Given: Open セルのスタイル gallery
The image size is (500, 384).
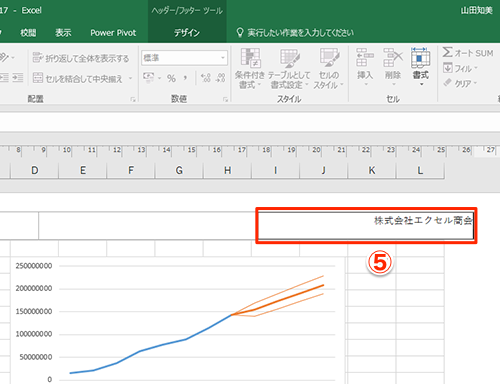Looking at the screenshot, I should tap(329, 69).
